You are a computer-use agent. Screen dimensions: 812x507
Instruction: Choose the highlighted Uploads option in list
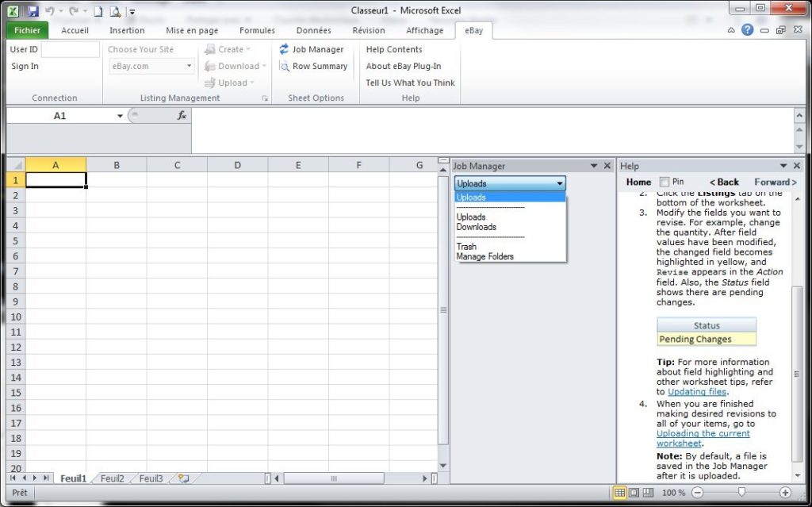(x=510, y=197)
